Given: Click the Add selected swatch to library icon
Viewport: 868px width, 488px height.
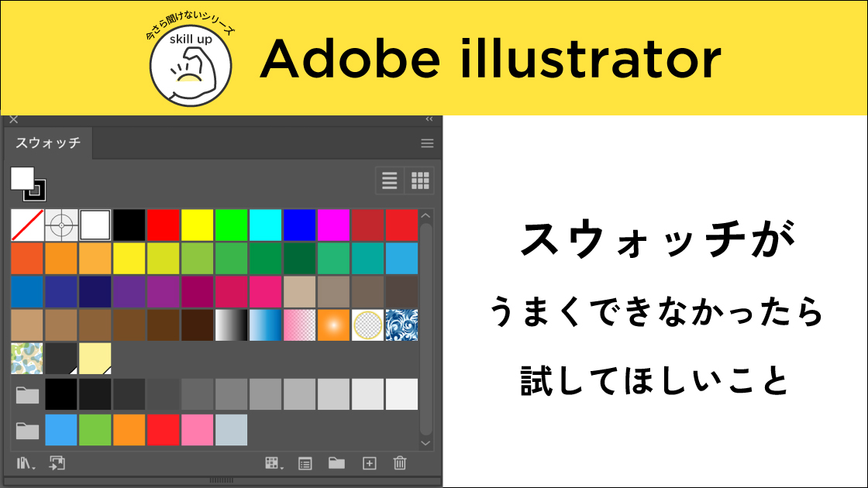Looking at the screenshot, I should [57, 463].
